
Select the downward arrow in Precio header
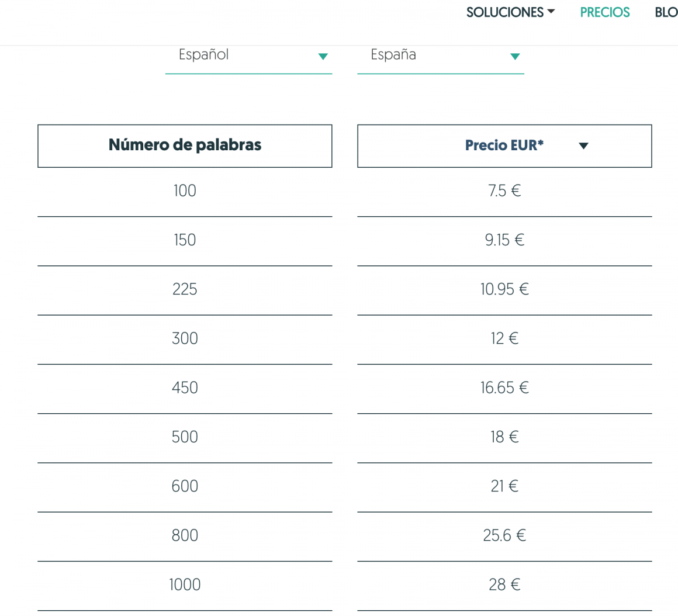583,146
